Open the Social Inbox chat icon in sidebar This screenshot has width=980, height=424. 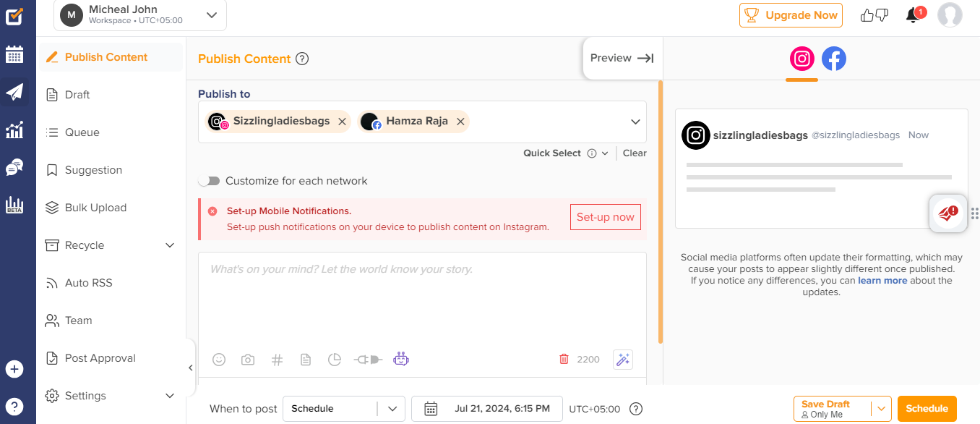click(x=16, y=167)
